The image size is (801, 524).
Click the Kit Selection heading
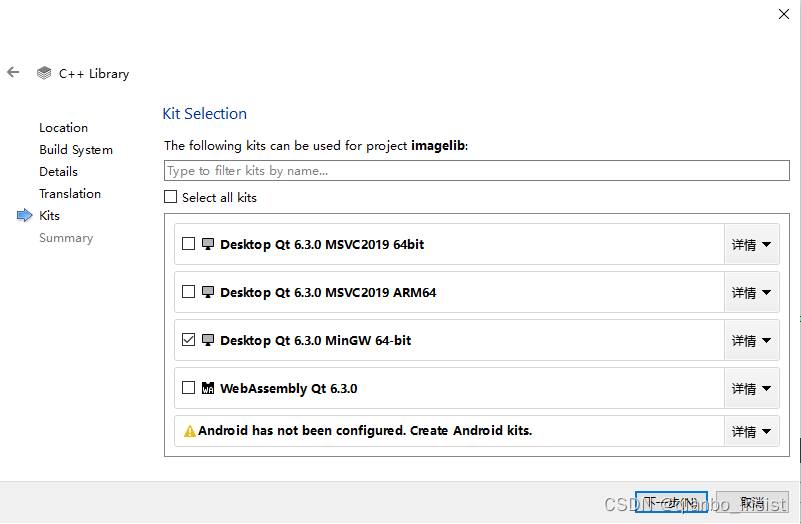click(204, 113)
